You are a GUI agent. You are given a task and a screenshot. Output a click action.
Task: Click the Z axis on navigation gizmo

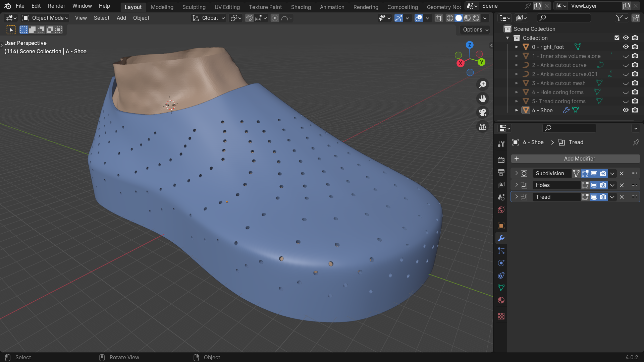(470, 45)
